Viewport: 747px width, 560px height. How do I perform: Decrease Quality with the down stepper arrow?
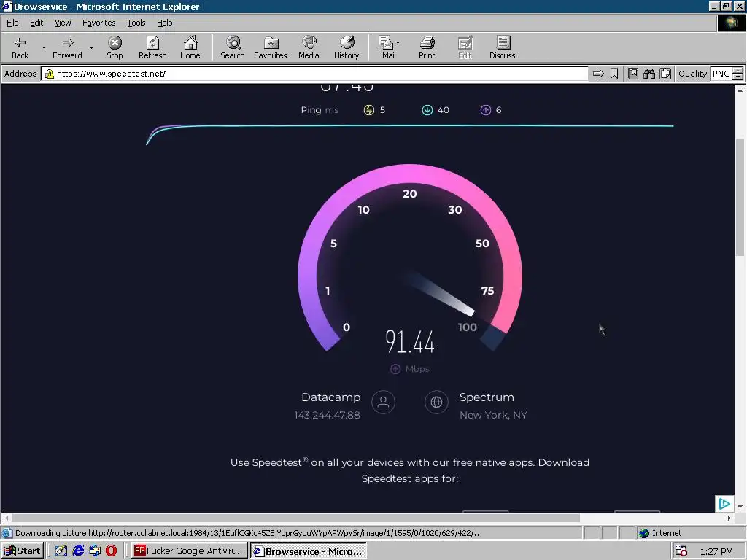[x=738, y=77]
